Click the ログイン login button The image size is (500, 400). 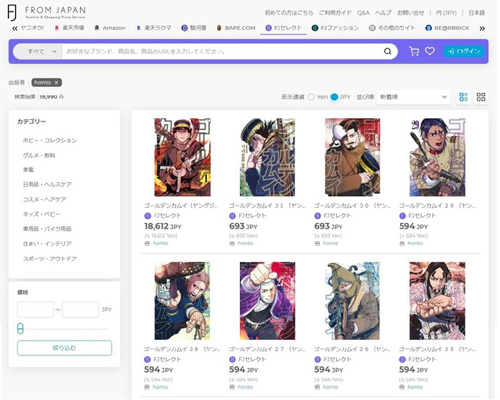click(464, 51)
